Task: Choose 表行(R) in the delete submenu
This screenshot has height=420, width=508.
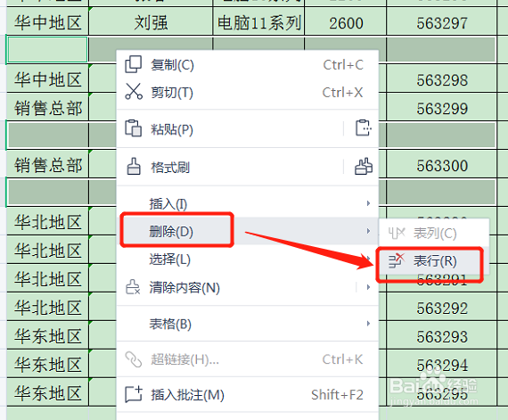Action: [x=434, y=261]
